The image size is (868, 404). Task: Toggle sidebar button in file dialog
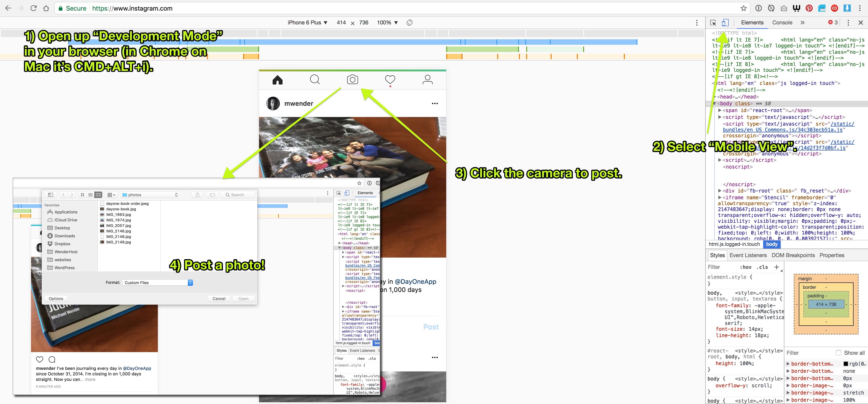[51, 195]
